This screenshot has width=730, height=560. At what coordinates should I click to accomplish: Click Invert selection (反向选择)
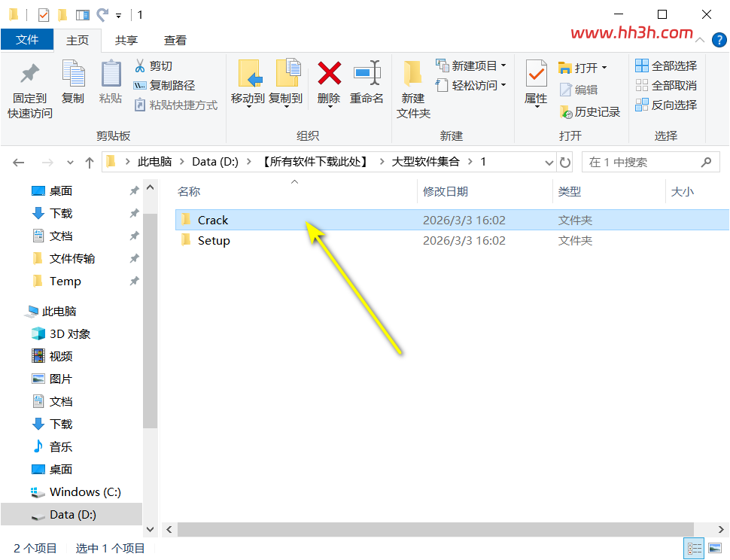(666, 105)
